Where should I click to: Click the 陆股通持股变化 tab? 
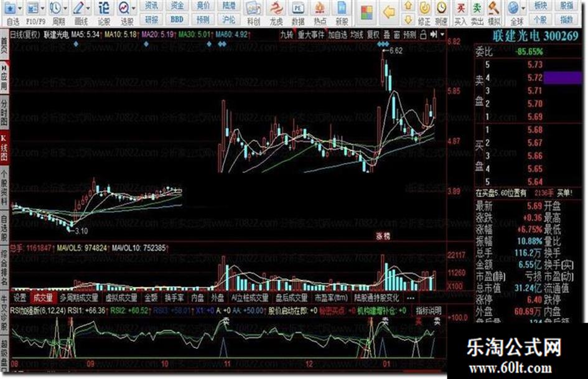click(x=377, y=298)
